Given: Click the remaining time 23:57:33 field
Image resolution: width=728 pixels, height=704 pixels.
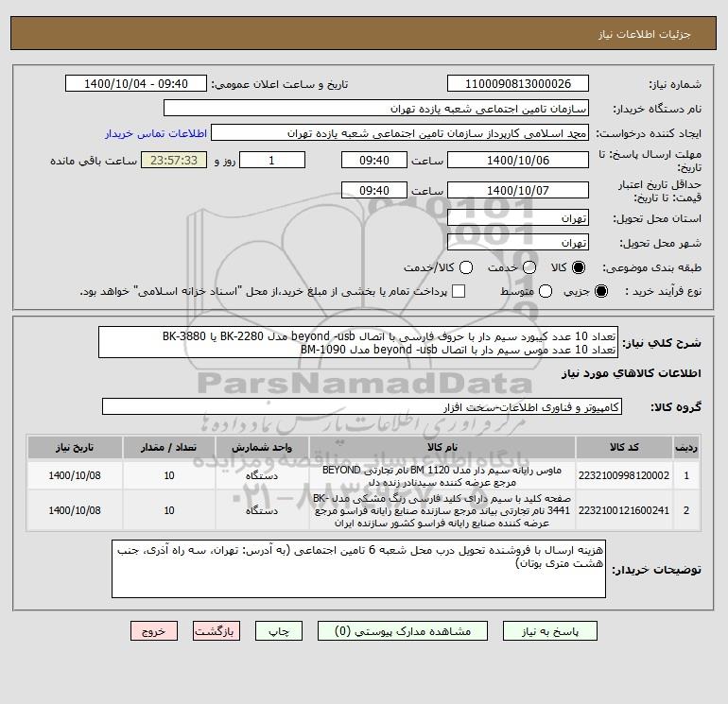Looking at the screenshot, I should click(x=174, y=160).
